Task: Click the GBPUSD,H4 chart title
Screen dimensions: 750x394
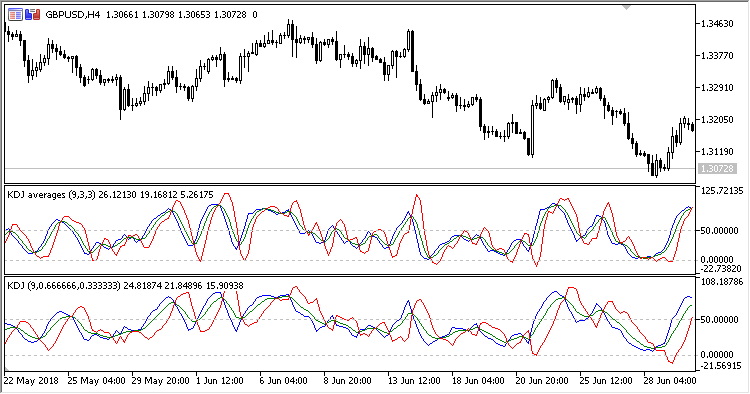Action: coord(73,15)
